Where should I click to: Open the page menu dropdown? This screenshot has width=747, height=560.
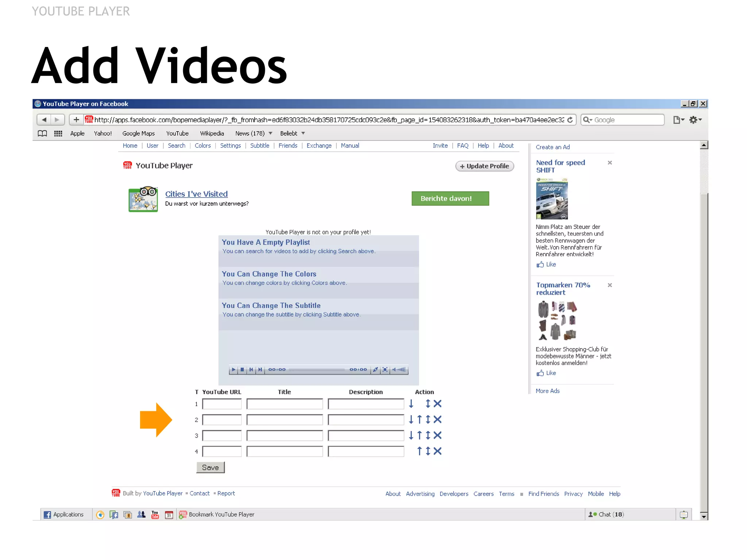pos(679,120)
